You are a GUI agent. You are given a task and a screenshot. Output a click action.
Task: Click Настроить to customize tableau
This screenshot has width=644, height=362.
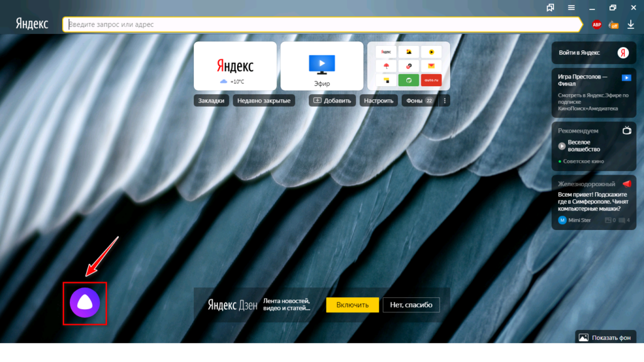click(379, 101)
